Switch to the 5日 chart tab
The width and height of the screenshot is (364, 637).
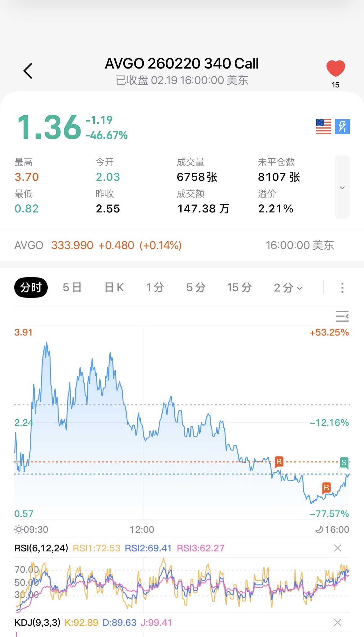72,287
